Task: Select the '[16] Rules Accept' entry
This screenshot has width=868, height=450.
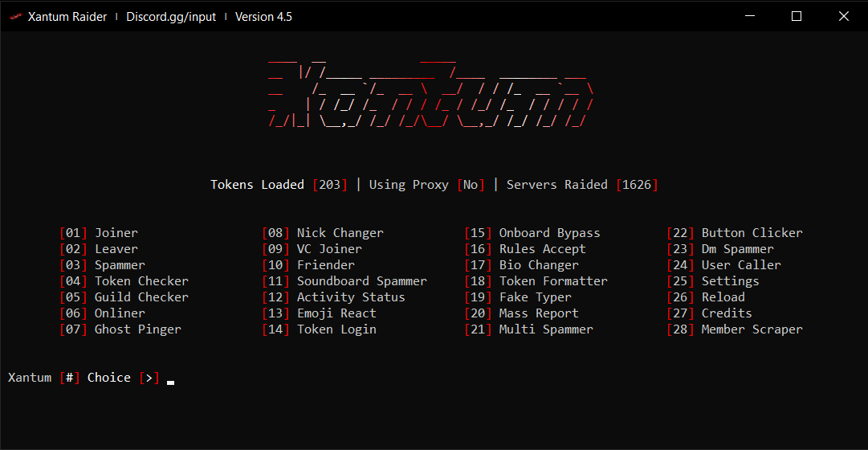Action: [525, 249]
